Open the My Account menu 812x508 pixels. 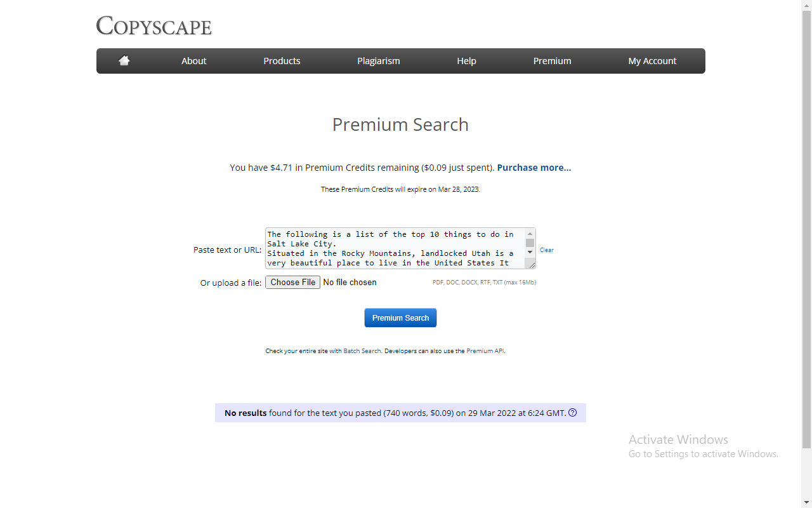652,61
